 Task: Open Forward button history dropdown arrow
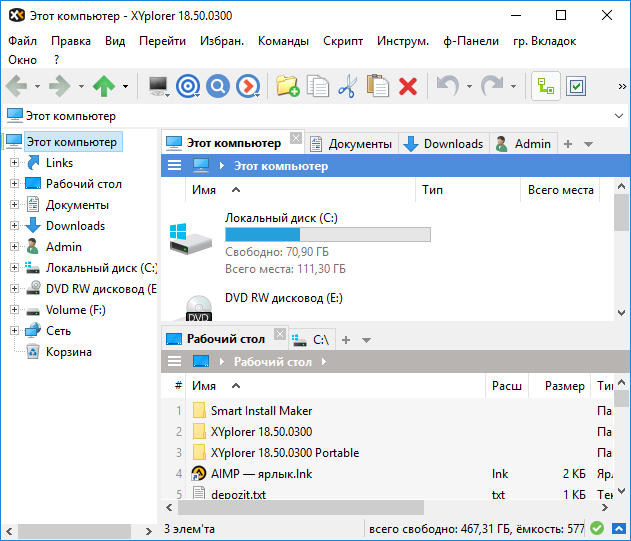coord(81,86)
